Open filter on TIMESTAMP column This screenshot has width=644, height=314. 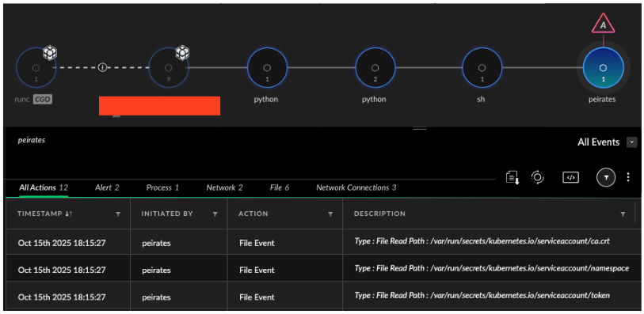(x=118, y=214)
